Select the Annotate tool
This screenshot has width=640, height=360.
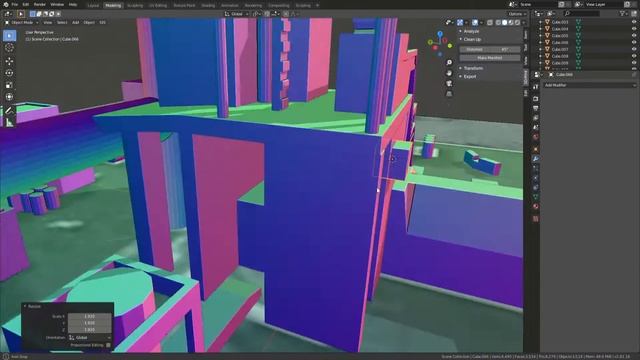coord(9,111)
